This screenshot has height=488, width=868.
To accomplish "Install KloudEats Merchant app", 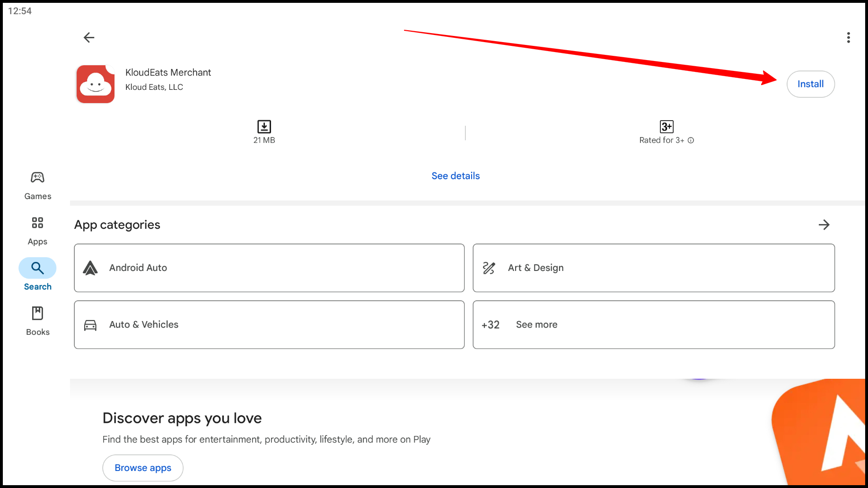I will [x=810, y=84].
